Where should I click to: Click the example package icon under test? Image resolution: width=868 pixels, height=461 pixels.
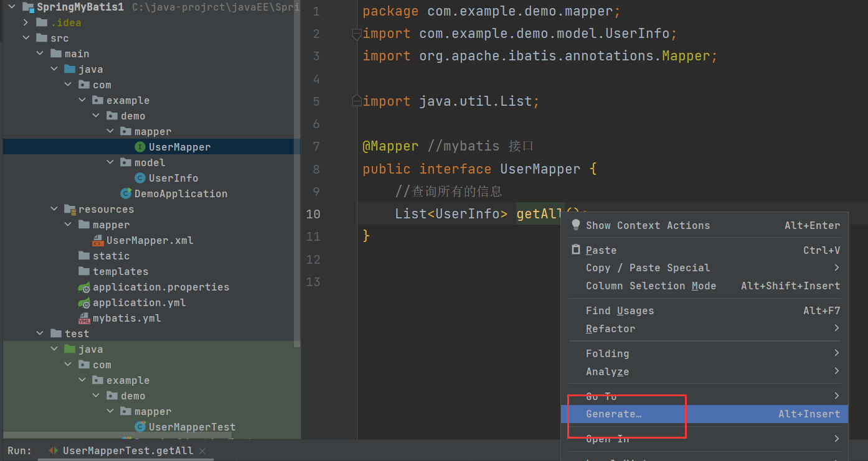point(98,380)
